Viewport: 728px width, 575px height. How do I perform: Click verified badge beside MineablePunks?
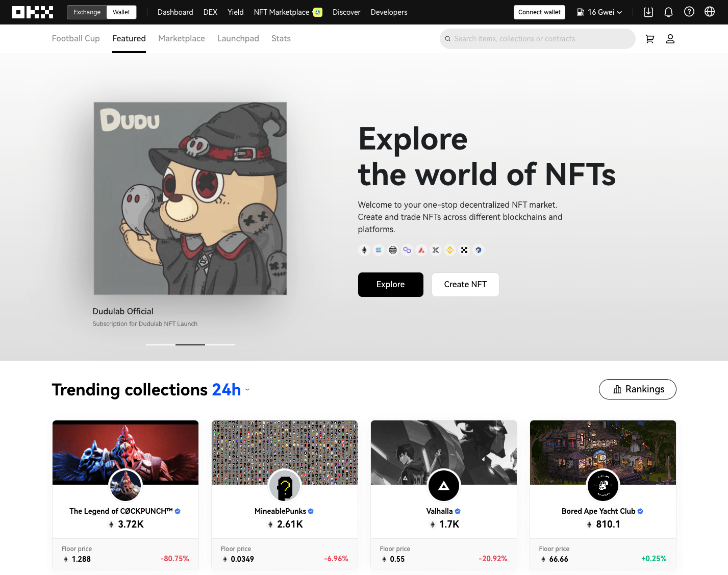(311, 511)
